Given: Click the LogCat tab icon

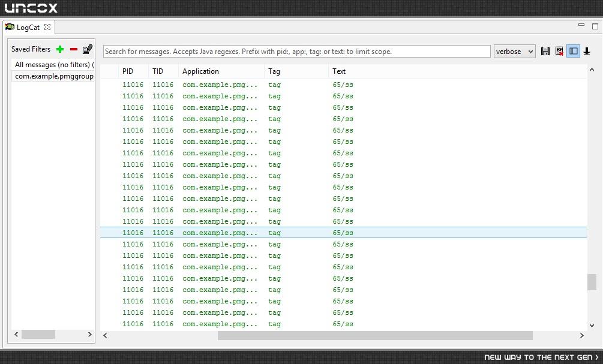Looking at the screenshot, I should tap(9, 27).
